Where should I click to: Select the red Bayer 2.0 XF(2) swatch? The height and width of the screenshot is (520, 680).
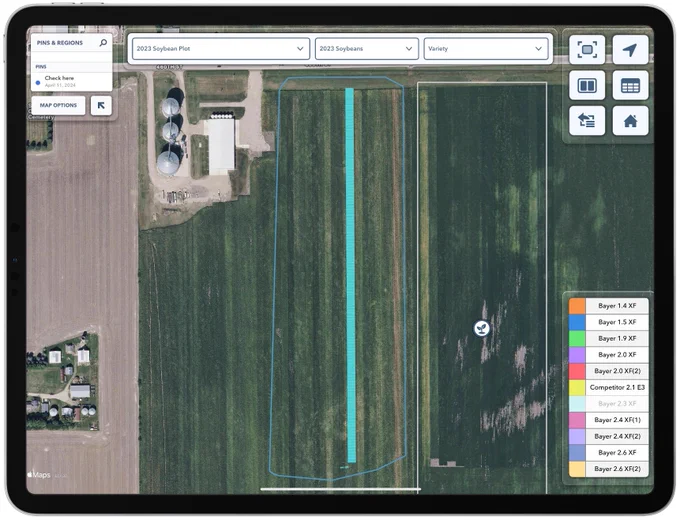(x=577, y=371)
